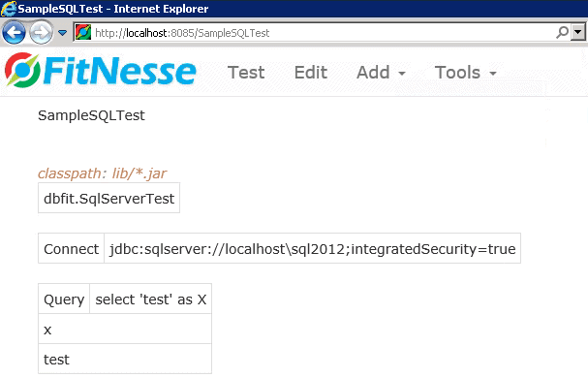The width and height of the screenshot is (588, 378).
Task: Click the SampleSQLTest page title
Action: click(x=91, y=115)
